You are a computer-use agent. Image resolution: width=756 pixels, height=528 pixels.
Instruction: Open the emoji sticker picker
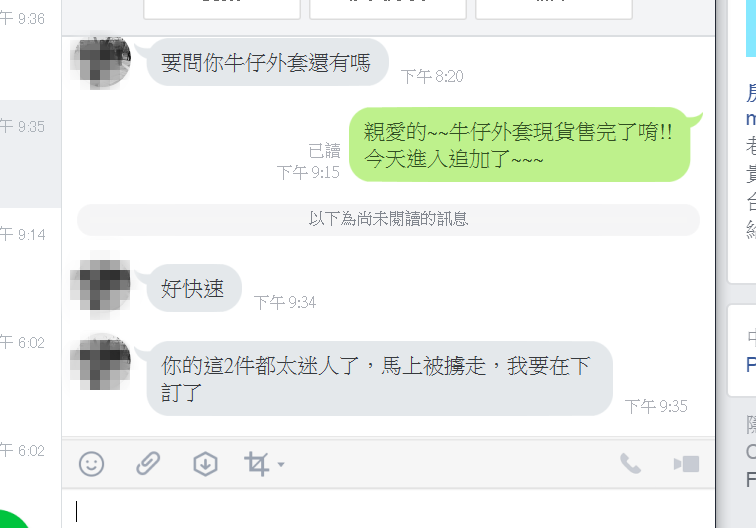[91, 464]
